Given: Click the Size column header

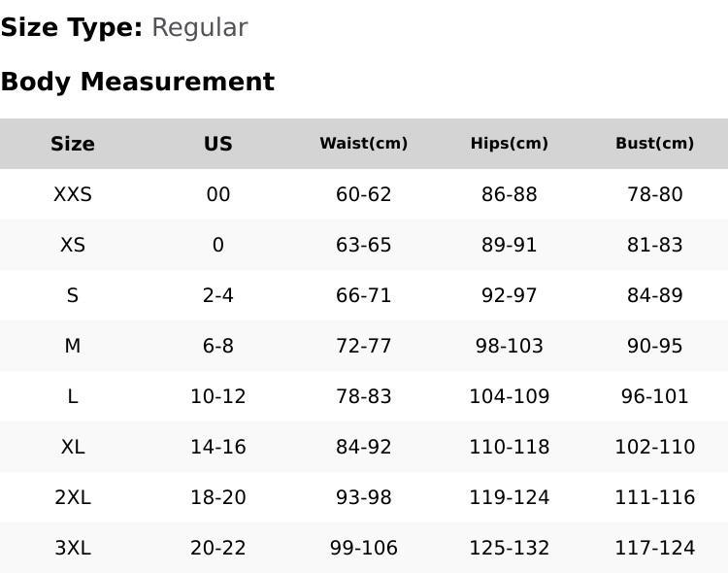Looking at the screenshot, I should (x=73, y=144).
